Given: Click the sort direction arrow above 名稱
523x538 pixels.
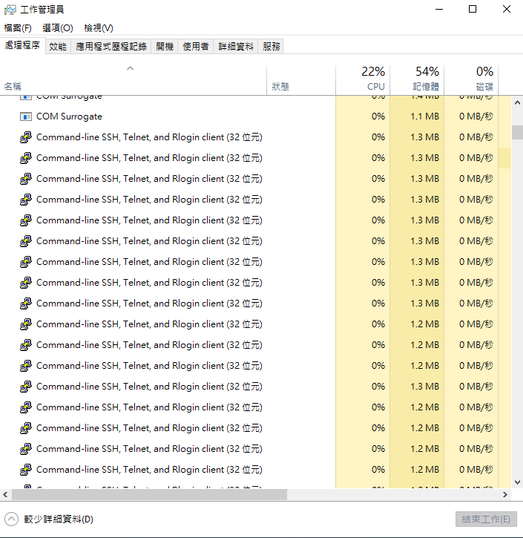Looking at the screenshot, I should [130, 68].
